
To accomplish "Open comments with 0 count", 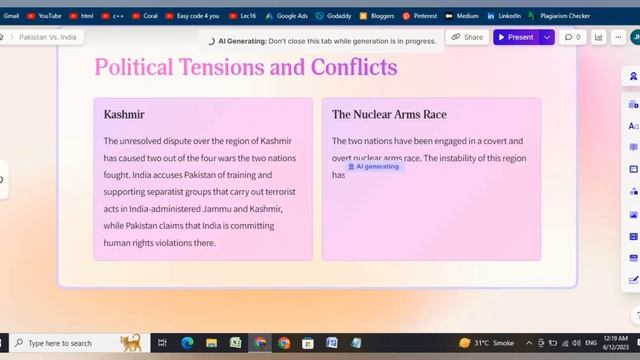I will click(573, 37).
